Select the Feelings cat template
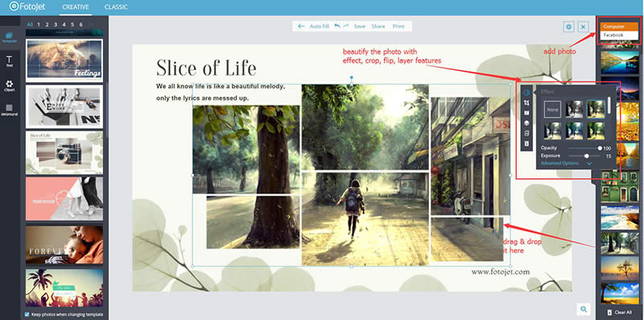Image resolution: width=644 pixels, height=320 pixels. click(64, 60)
